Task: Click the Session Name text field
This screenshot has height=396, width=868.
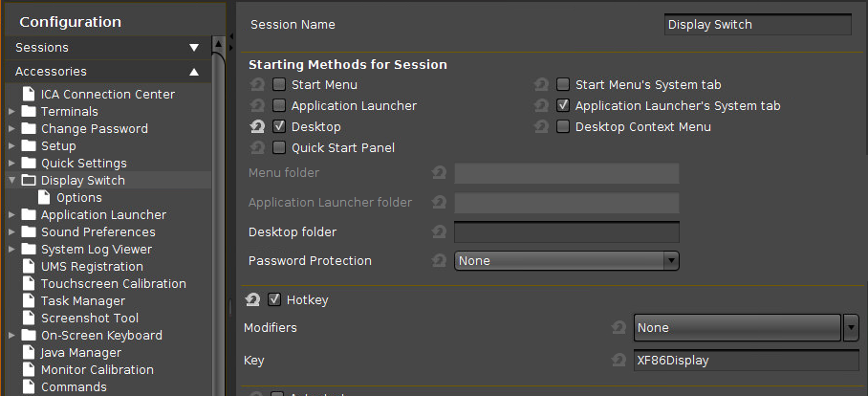Action: pos(757,25)
